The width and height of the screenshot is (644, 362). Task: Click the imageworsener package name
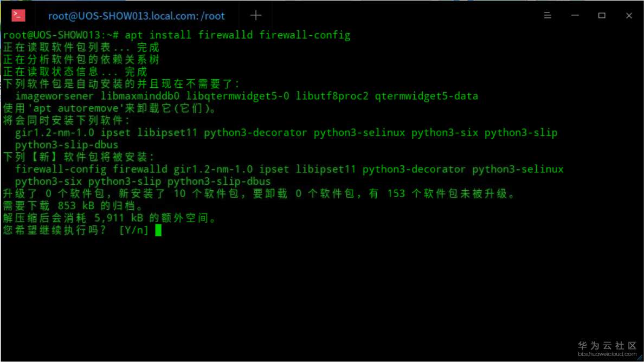point(55,96)
